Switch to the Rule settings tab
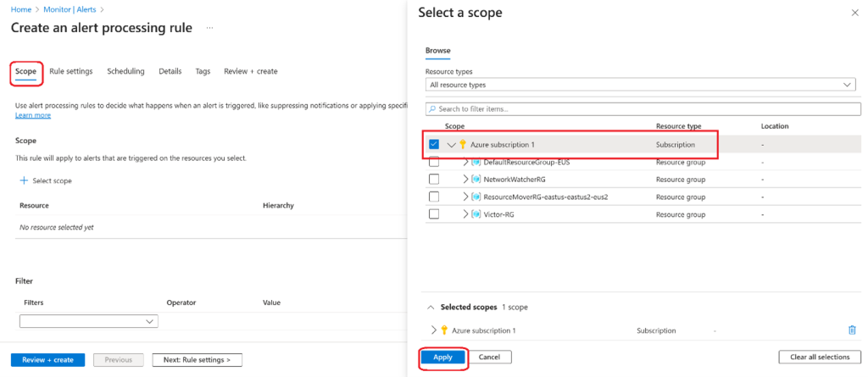The width and height of the screenshot is (868, 377). [x=71, y=71]
